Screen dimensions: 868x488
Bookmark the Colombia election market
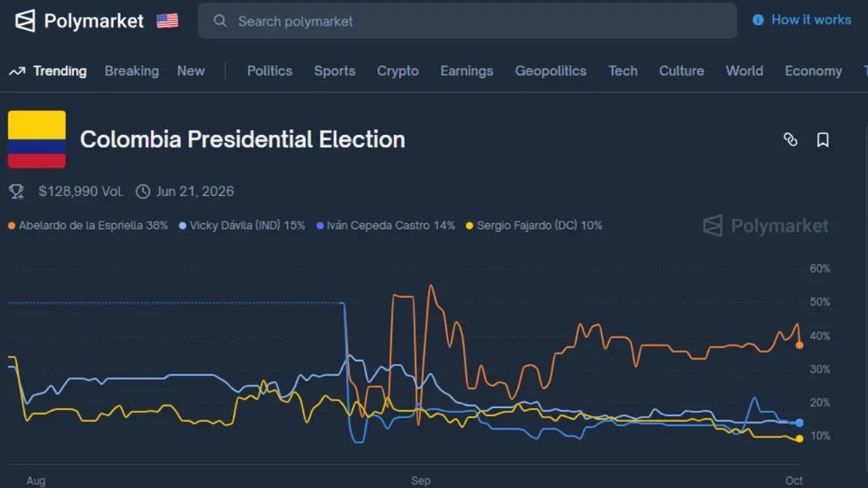coord(823,140)
